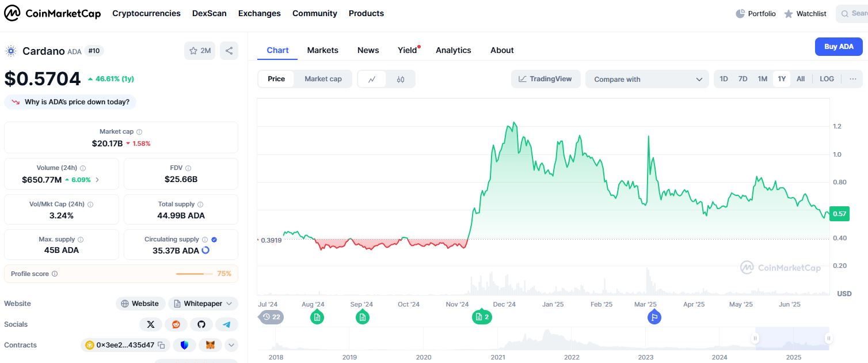Switch to the News tab

coord(368,50)
